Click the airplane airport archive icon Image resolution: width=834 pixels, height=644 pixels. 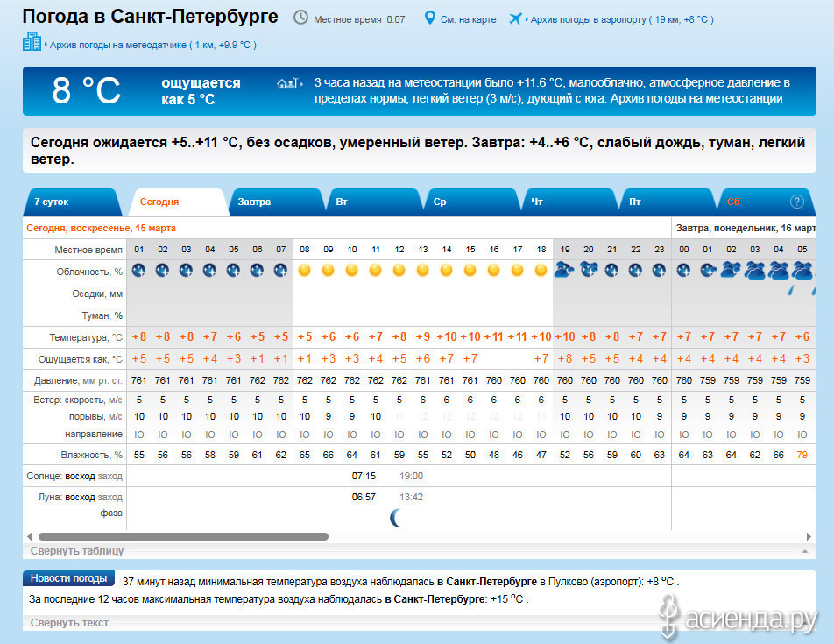[x=515, y=18]
